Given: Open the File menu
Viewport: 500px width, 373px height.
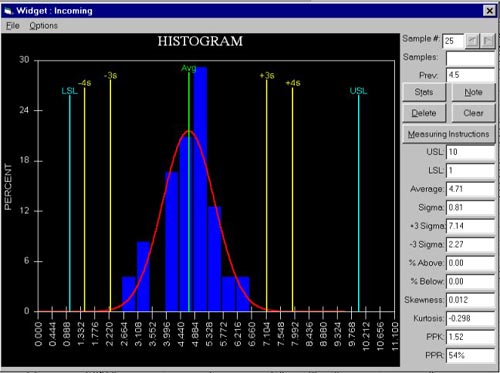Looking at the screenshot, I should [13, 26].
